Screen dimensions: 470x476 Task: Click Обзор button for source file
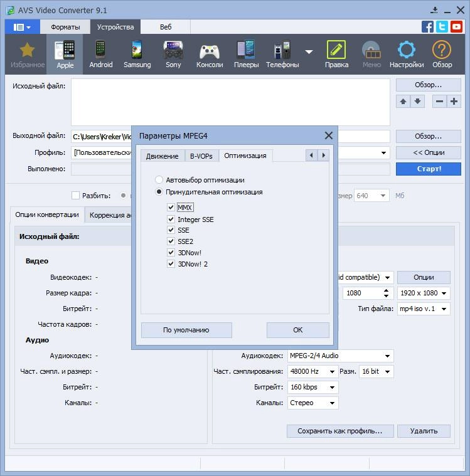click(429, 85)
